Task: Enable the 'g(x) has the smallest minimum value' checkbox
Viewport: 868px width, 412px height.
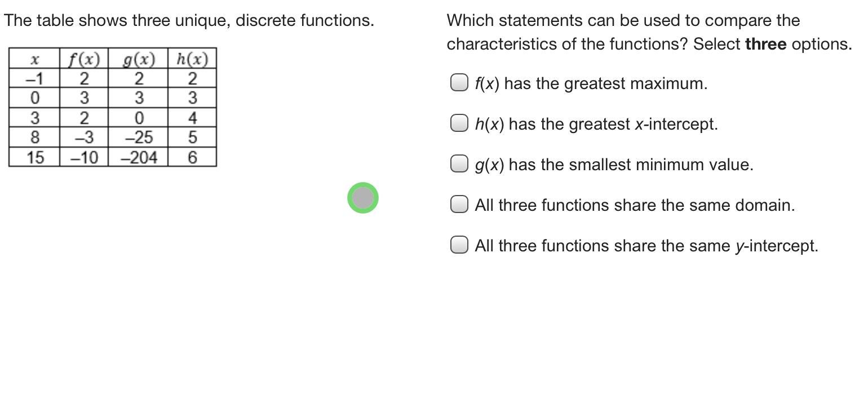Action: [459, 164]
